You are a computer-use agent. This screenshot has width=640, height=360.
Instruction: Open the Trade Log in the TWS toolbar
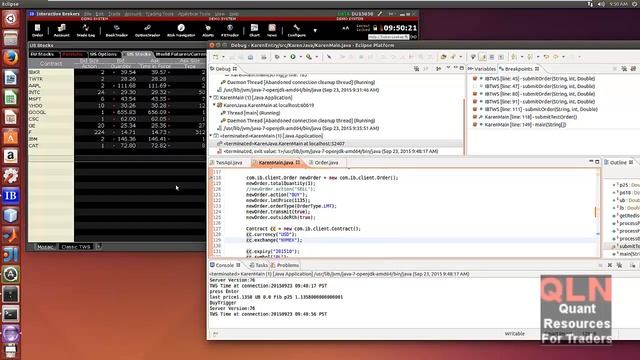[86, 30]
